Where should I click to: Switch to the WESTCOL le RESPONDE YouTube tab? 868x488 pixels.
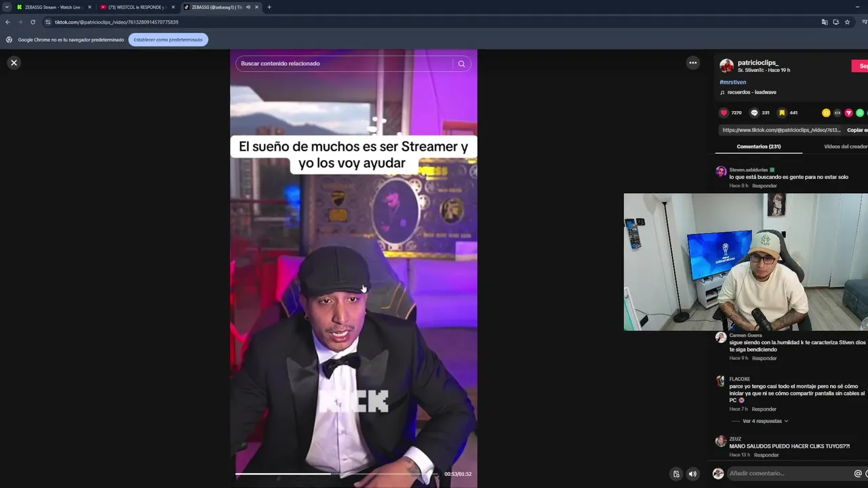pyautogui.click(x=136, y=7)
